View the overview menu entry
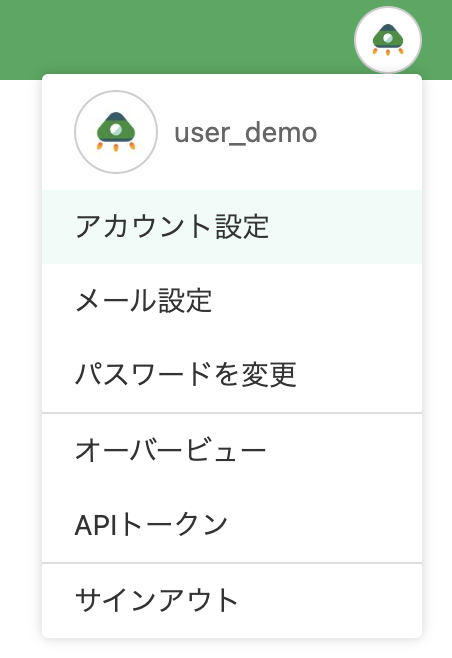The width and height of the screenshot is (452, 658). 232,451
